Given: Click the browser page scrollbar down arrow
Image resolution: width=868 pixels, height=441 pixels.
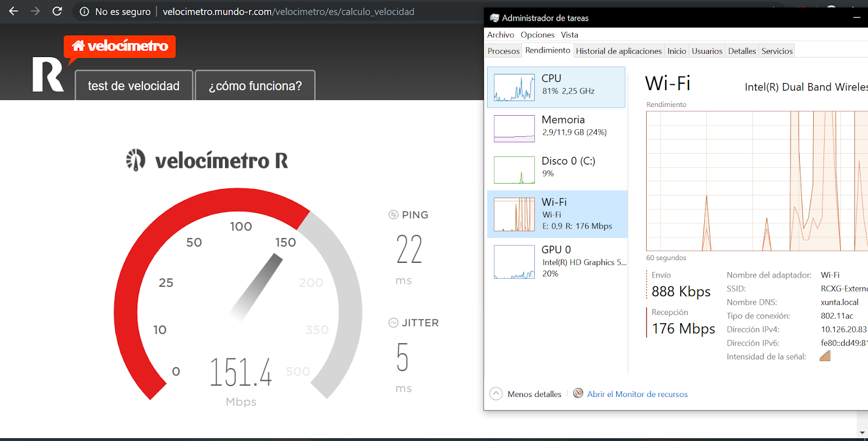Looking at the screenshot, I should tap(862, 433).
